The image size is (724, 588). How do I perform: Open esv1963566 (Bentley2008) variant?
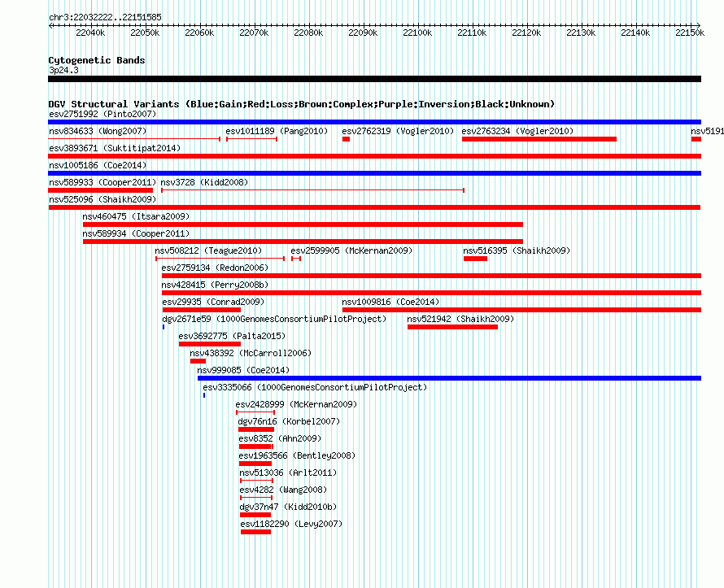click(298, 455)
